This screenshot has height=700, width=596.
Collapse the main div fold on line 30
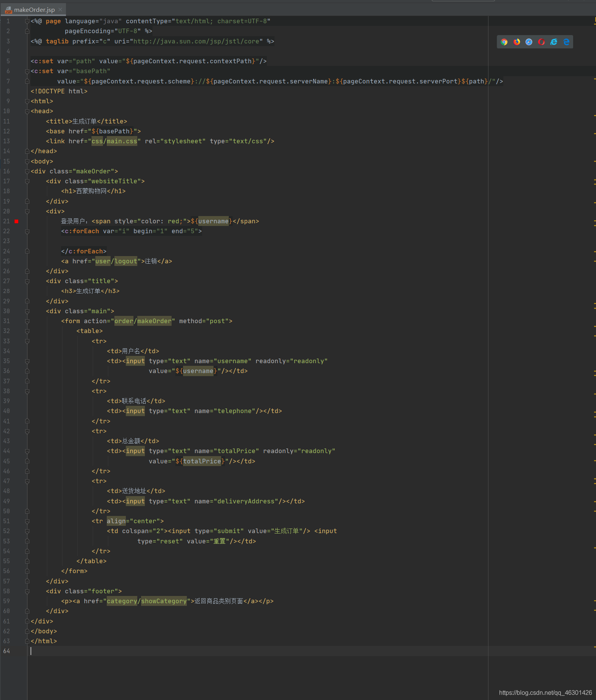27,311
